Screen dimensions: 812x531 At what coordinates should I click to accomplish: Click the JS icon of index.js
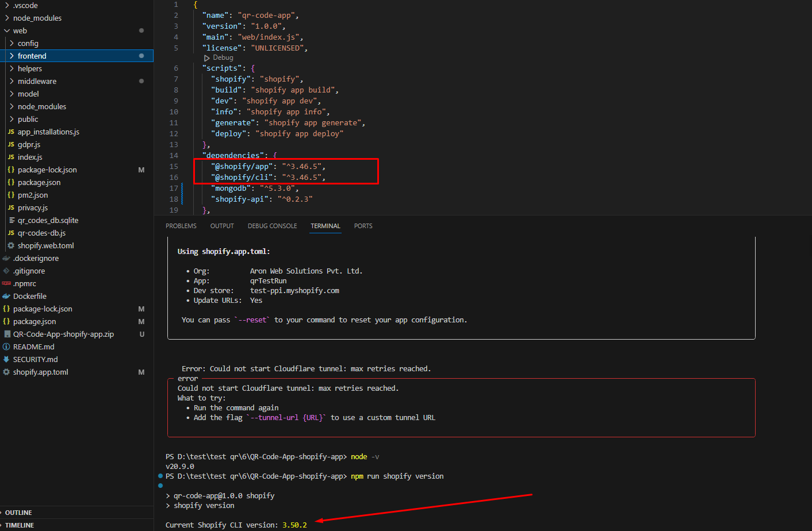click(x=11, y=157)
